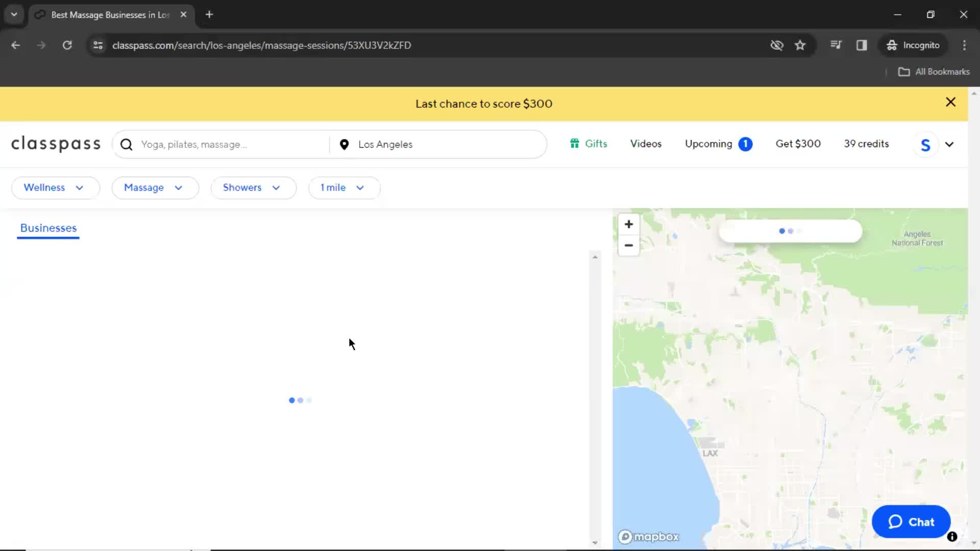Expand the account menu chevron
The width and height of the screenshot is (980, 551).
[x=949, y=144]
